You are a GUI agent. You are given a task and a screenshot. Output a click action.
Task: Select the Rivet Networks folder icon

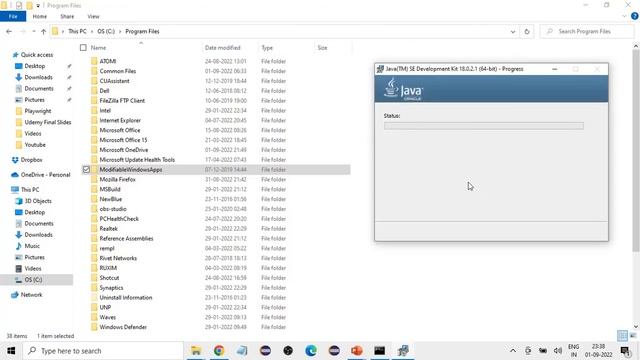click(94, 258)
